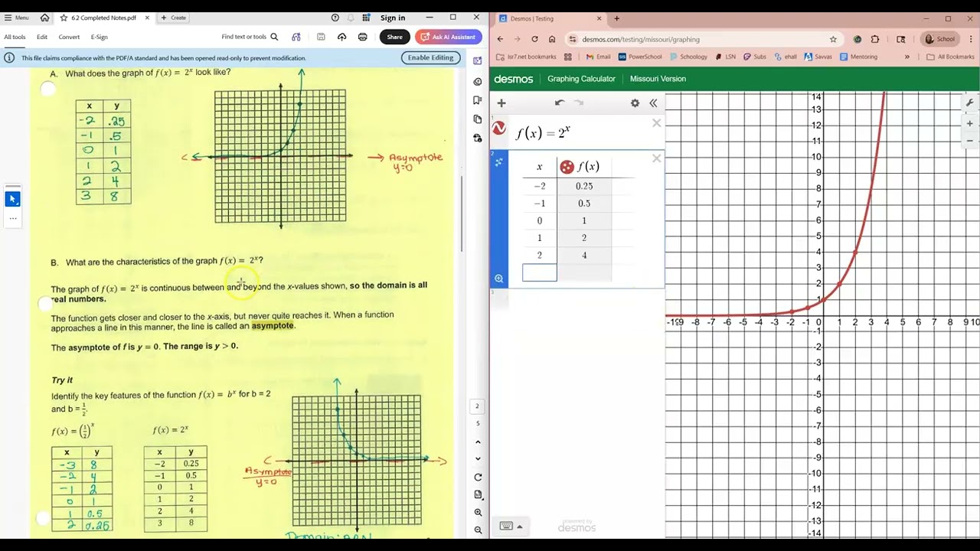
Task: Undo last Desmos action
Action: (x=560, y=103)
